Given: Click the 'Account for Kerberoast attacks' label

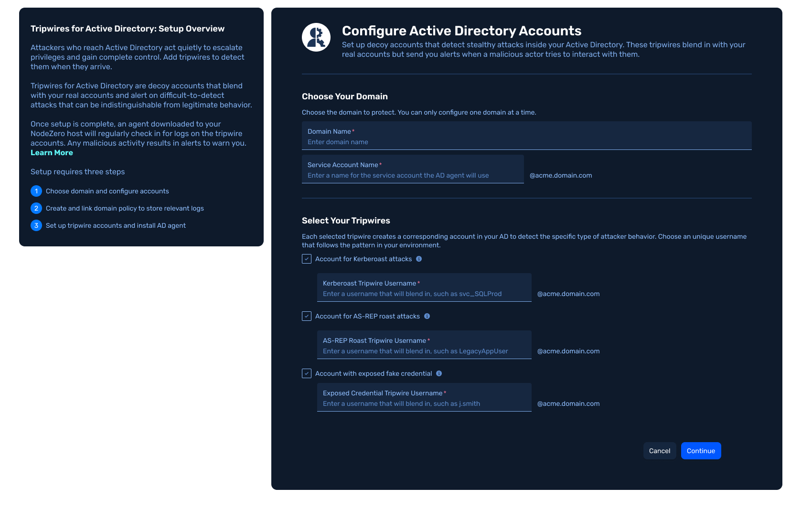Looking at the screenshot, I should point(363,259).
